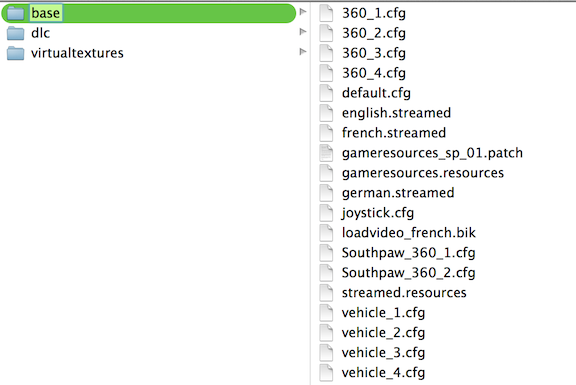
Task: Click the file icon beside default.cfg
Action: coord(326,93)
